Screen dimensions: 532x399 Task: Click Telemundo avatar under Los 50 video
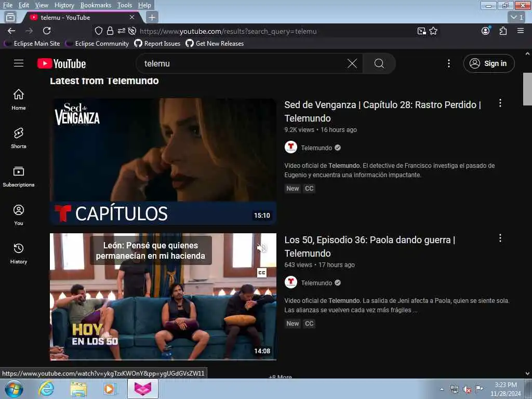[291, 282]
